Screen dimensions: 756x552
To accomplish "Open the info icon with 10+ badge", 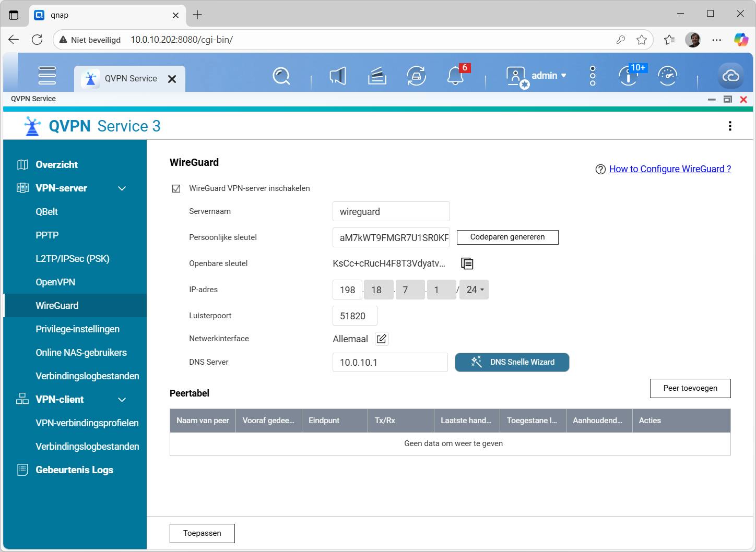I will [628, 76].
